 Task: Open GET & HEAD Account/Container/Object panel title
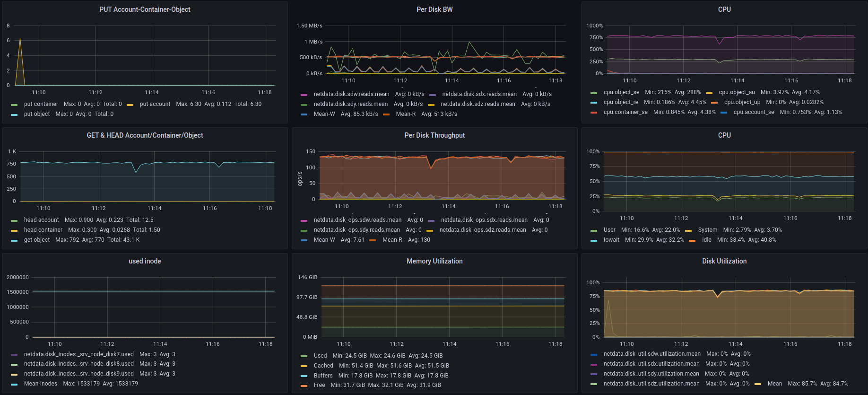pos(145,135)
